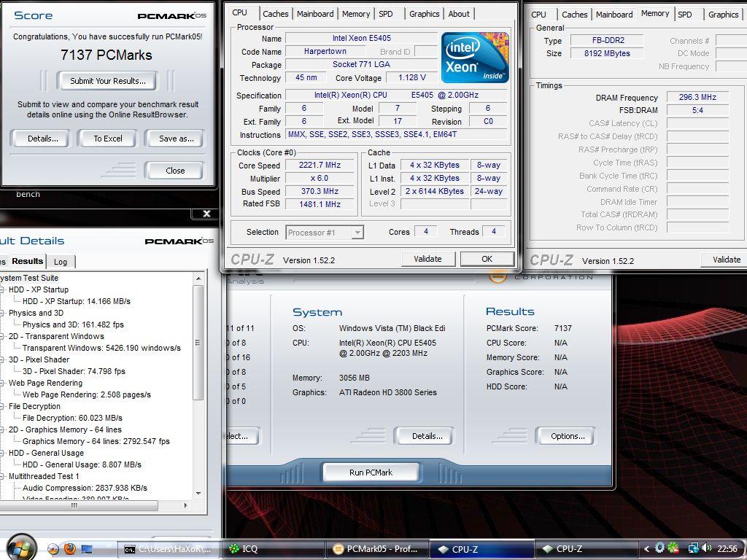This screenshot has width=747, height=560.
Task: Click the blue gear tray icon
Action: (659, 548)
